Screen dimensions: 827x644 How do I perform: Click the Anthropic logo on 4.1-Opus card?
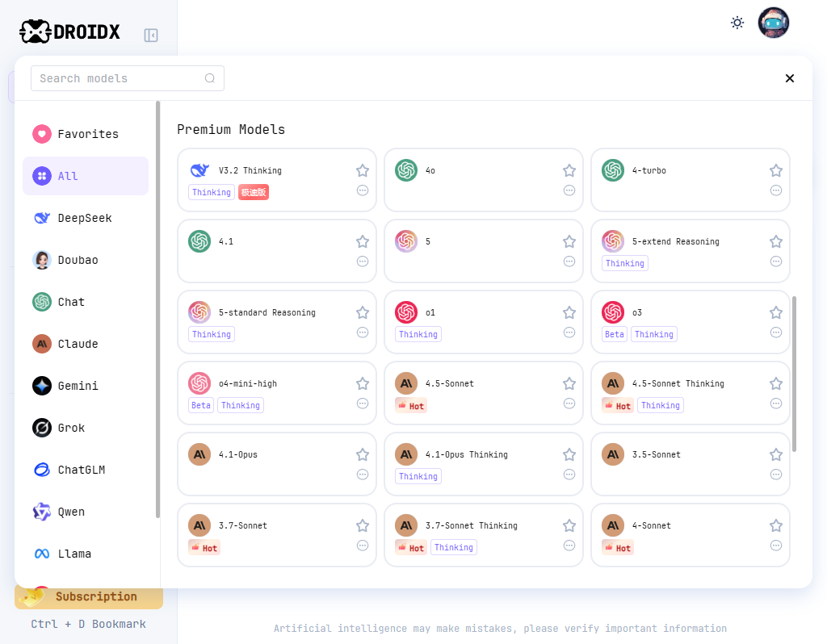(199, 454)
